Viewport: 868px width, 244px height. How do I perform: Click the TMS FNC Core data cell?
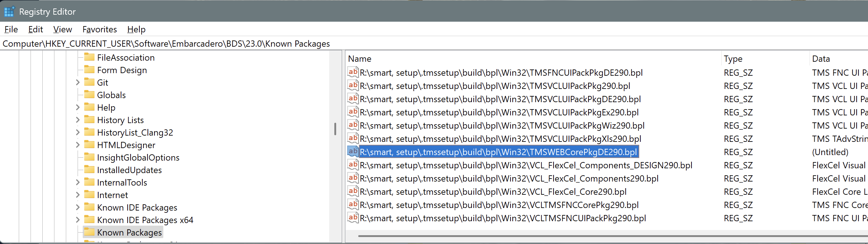pyautogui.click(x=840, y=205)
